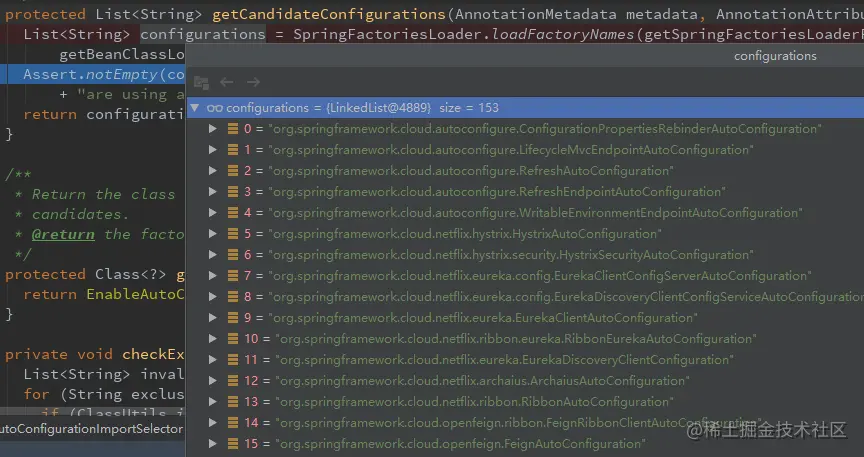Viewport: 864px width, 457px height.
Task: Select the HystrixSecurityAutoConfiguration string value
Action: click(x=511, y=255)
